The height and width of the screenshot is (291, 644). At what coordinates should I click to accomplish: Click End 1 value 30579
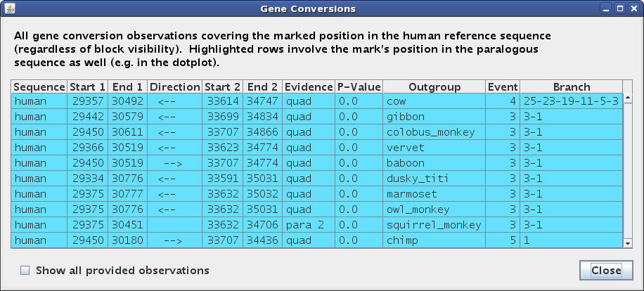(127, 117)
